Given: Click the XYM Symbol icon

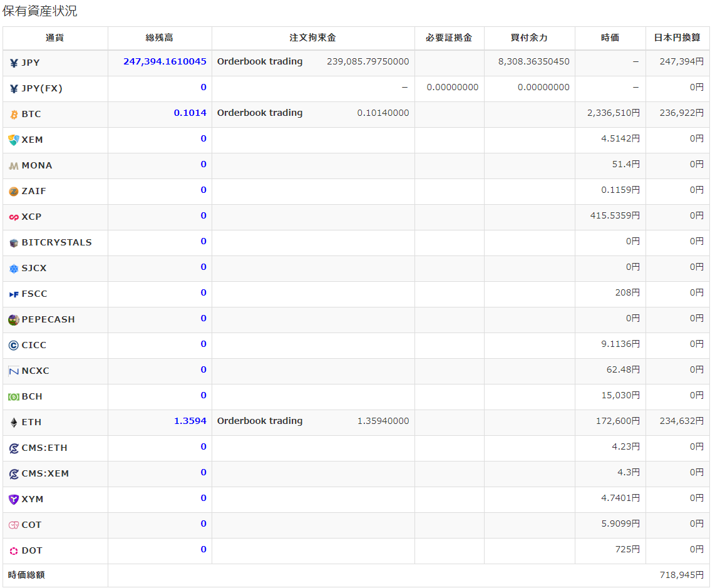Looking at the screenshot, I should pos(14,500).
